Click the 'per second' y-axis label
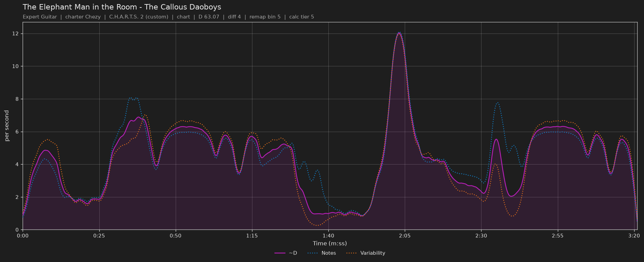Image resolution: width=644 pixels, height=262 pixels. (7, 126)
